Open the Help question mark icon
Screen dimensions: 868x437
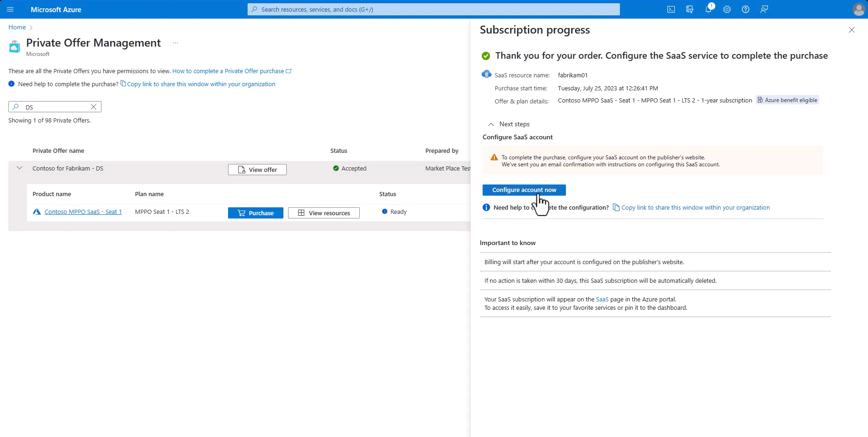(746, 9)
